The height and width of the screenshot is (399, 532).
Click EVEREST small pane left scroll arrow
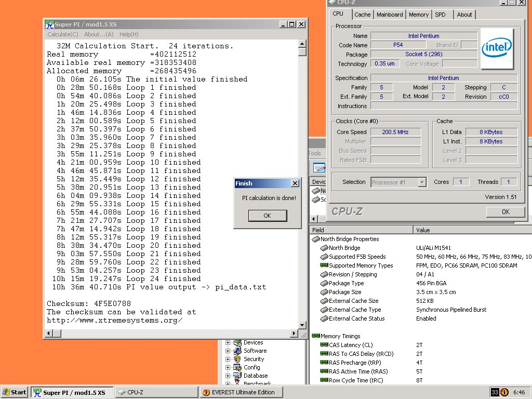point(314,219)
